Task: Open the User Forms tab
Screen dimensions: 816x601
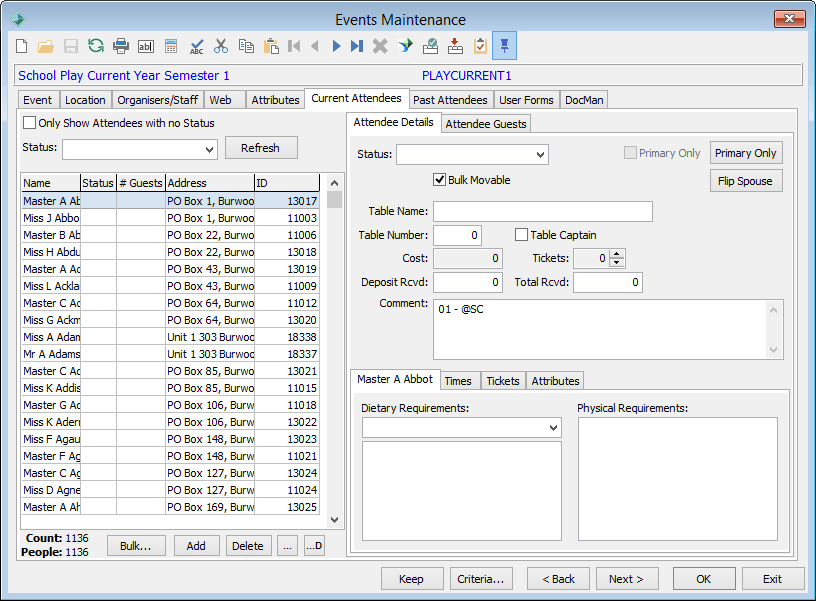Action: (x=526, y=100)
